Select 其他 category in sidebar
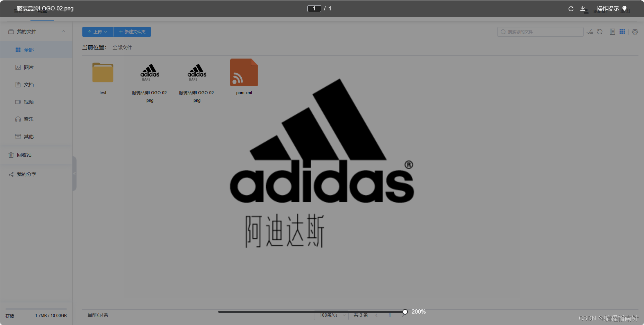 [36, 137]
